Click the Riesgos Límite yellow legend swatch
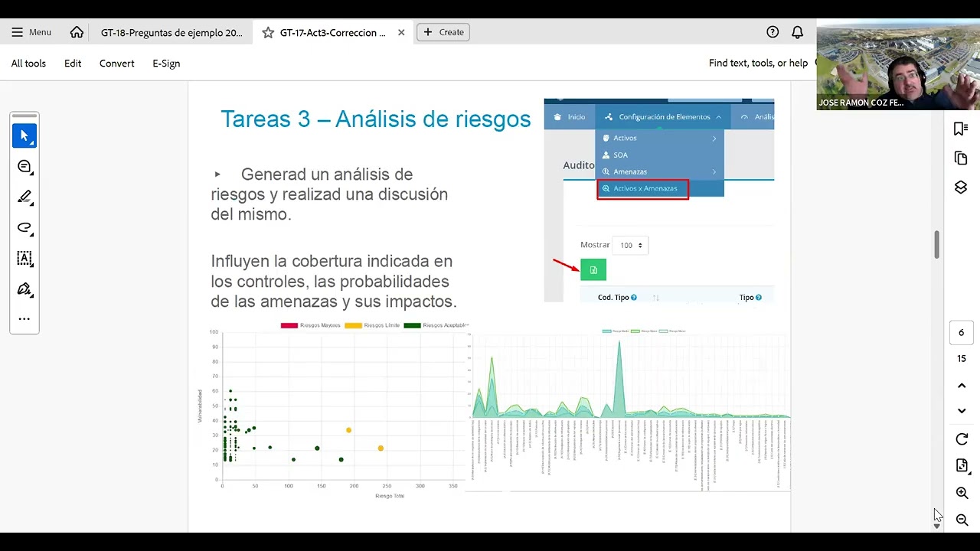 click(x=353, y=326)
